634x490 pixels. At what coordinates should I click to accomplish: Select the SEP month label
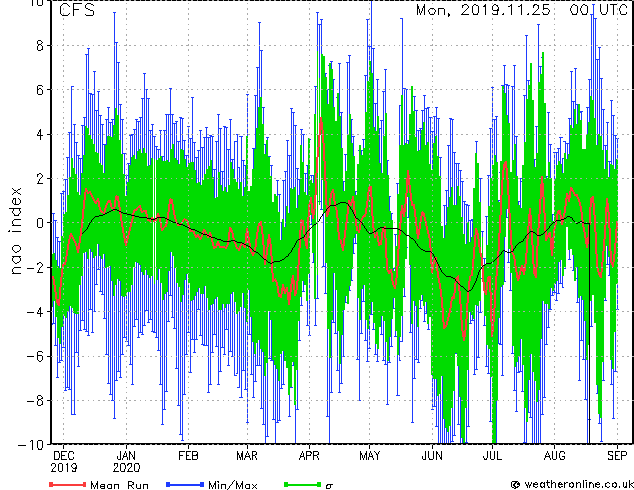point(617,456)
